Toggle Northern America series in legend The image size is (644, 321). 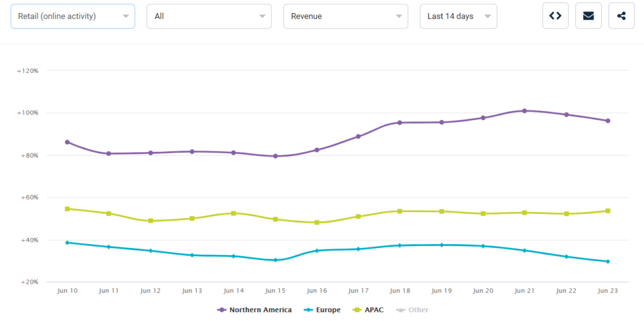(254, 310)
